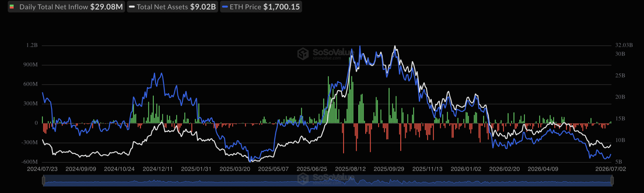Image resolution: width=644 pixels, height=193 pixels.
Task: Click the 2025/03/20 x-axis date label
Action: pos(235,169)
